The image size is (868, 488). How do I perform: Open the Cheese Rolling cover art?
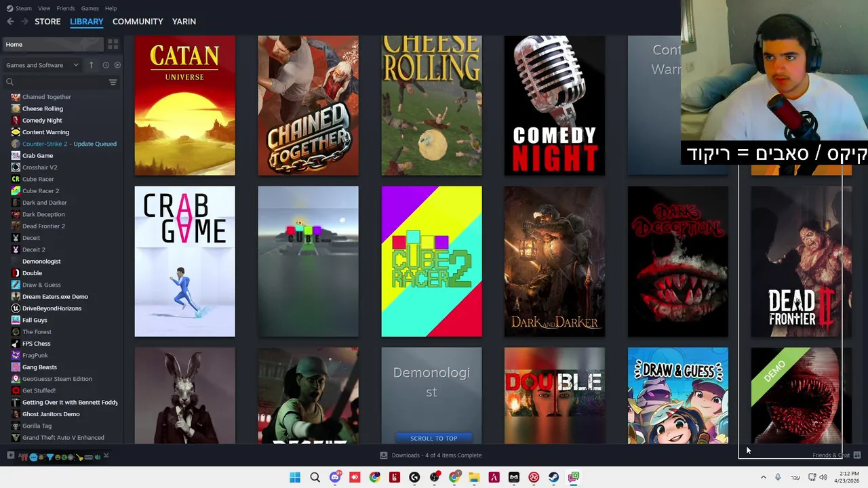point(431,106)
